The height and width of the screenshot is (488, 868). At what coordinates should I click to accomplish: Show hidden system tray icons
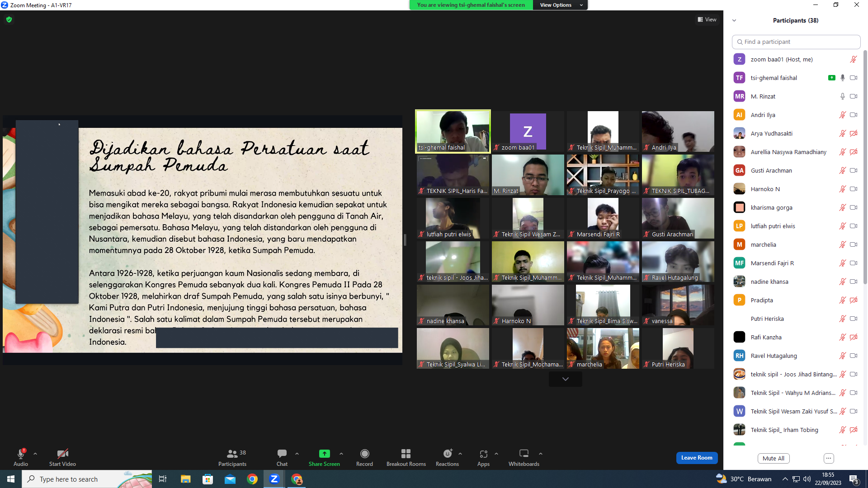[785, 479]
